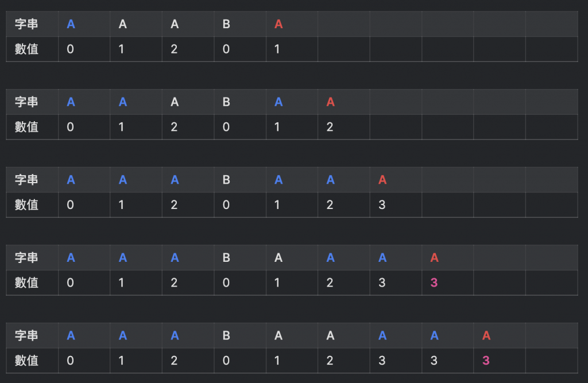Screen dimensions: 588x383
Task: Click the only blue A in the first table
Action: 71,24
